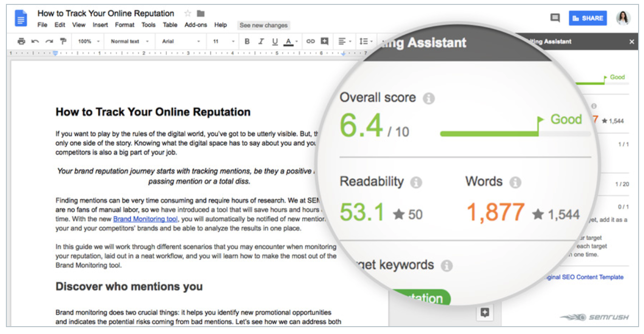644x334 pixels.
Task: Click the '1 / 20' value in sidebar
Action: pos(621,184)
